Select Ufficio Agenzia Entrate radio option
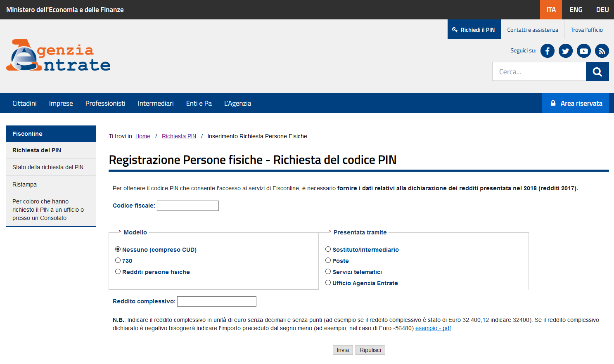 click(328, 283)
